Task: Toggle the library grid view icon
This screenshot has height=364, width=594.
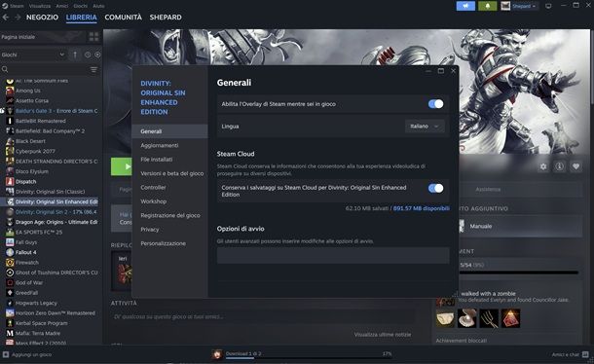Action: (93, 37)
